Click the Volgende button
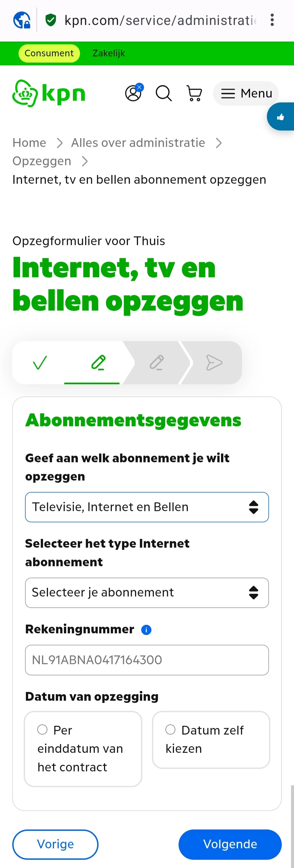The height and width of the screenshot is (868, 294). [230, 844]
